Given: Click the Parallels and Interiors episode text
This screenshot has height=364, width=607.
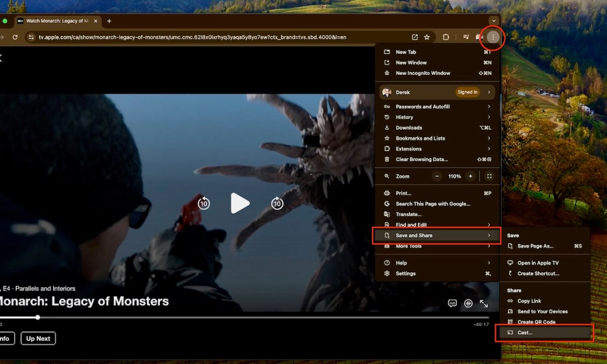Looking at the screenshot, I should click(46, 289).
